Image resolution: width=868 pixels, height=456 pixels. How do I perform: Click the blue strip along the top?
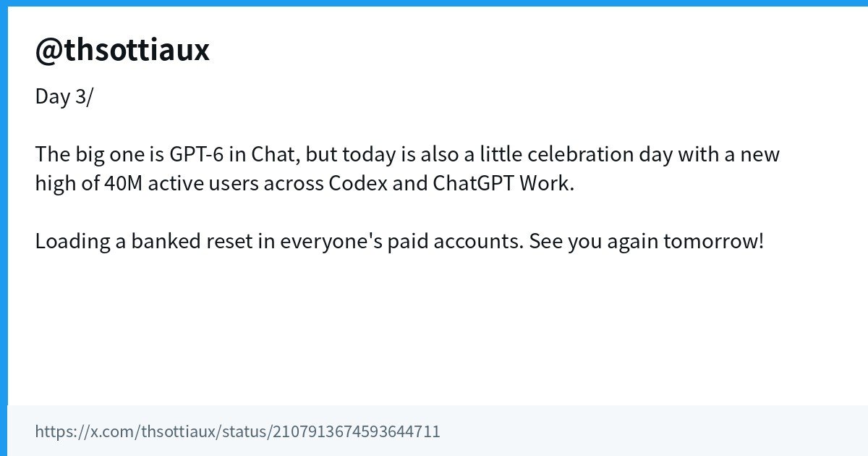(x=434, y=3)
